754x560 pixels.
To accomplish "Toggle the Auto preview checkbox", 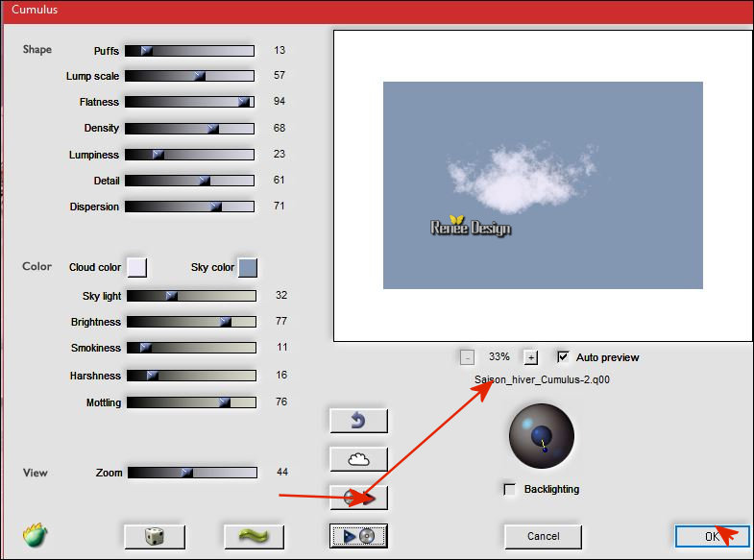I will click(x=563, y=356).
